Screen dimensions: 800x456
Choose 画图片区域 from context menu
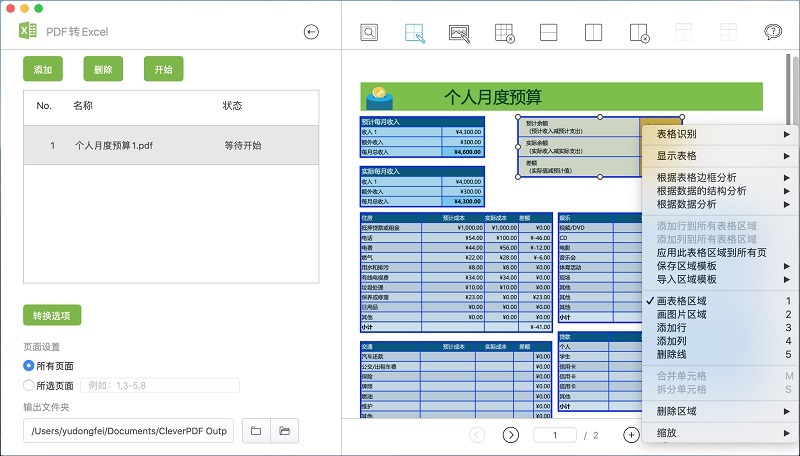click(x=720, y=314)
